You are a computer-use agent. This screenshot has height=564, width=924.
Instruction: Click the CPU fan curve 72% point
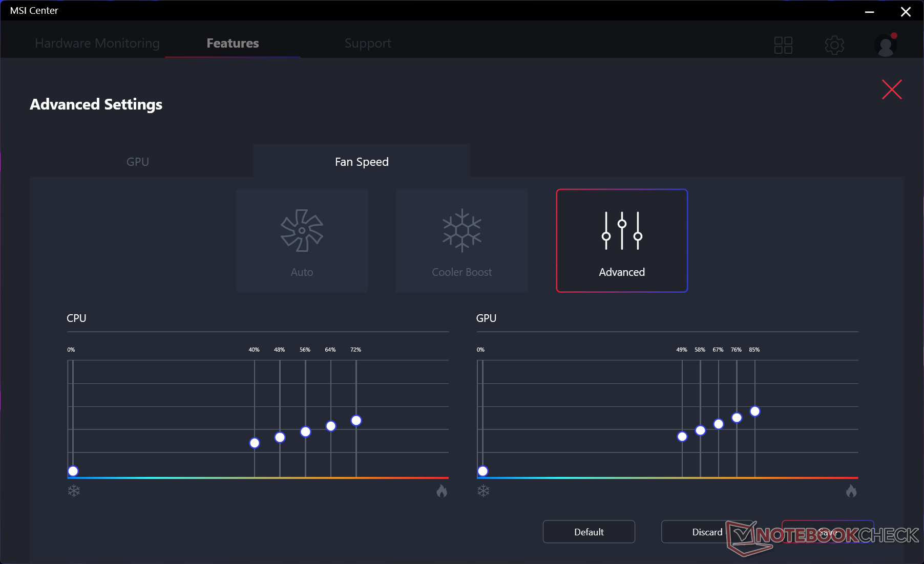(356, 421)
